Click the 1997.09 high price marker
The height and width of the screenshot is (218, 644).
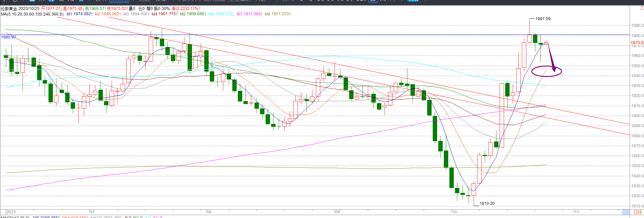click(x=543, y=19)
